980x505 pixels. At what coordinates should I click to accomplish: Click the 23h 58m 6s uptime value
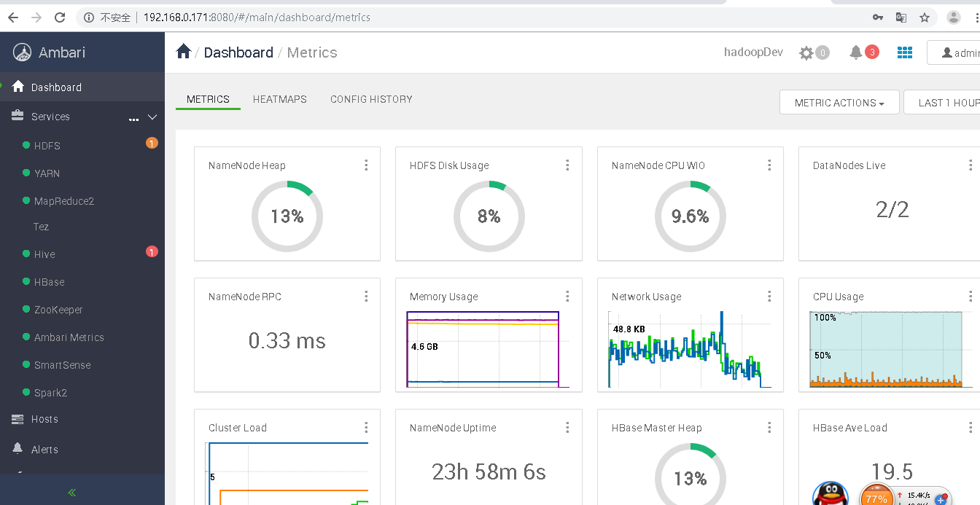coord(489,471)
